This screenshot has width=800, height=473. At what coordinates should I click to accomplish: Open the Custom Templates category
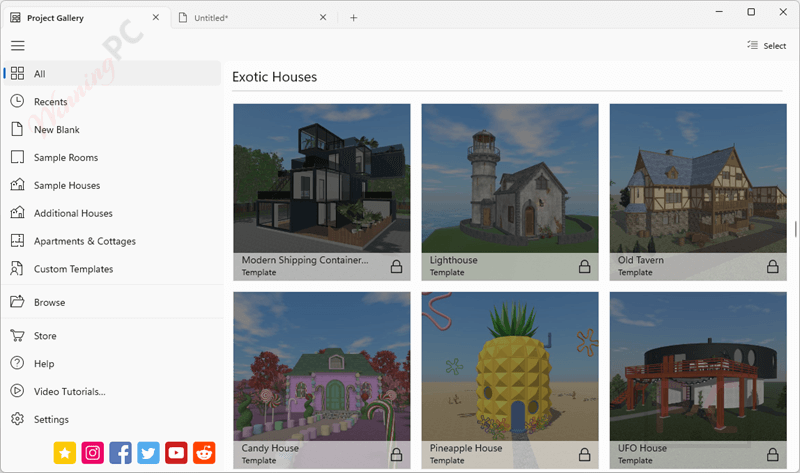(x=73, y=269)
